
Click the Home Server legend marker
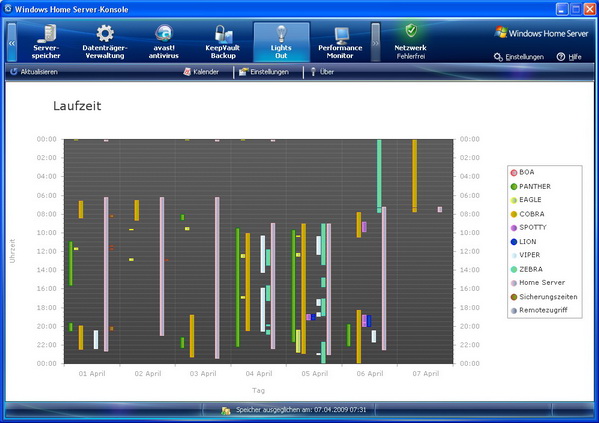514,283
